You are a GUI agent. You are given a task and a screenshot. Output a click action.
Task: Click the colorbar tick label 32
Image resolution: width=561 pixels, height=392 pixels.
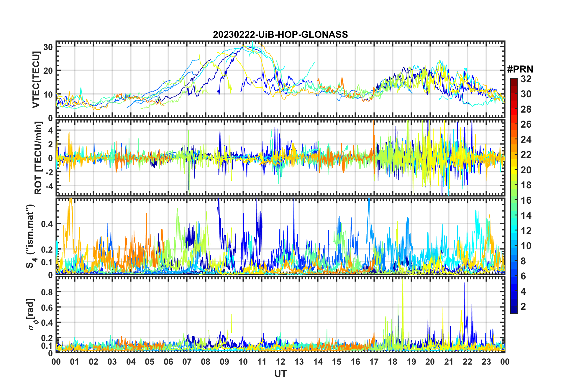tap(526, 79)
